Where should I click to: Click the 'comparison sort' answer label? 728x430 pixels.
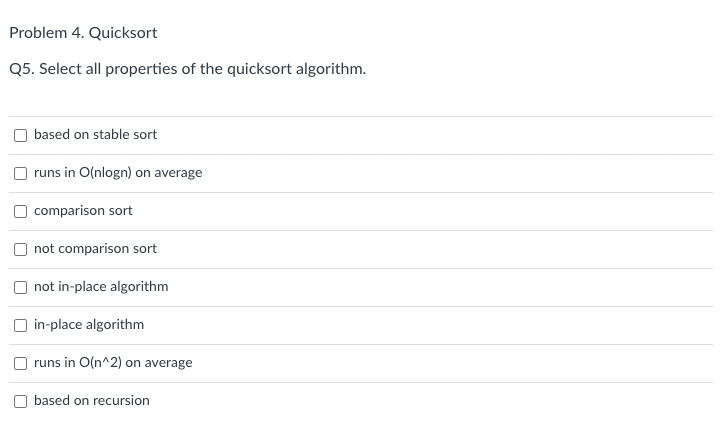[83, 210]
